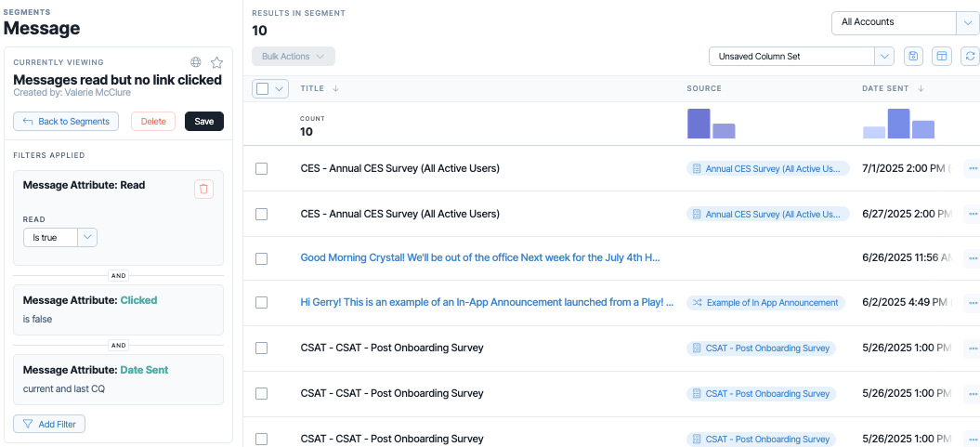Open row menu for 7/1/2025 CES survey

(972, 168)
